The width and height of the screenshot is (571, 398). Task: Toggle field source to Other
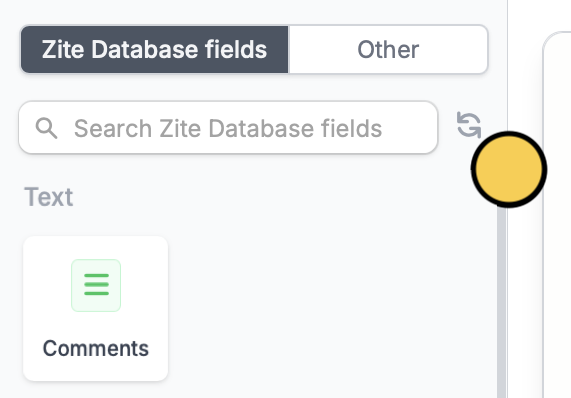(x=388, y=50)
